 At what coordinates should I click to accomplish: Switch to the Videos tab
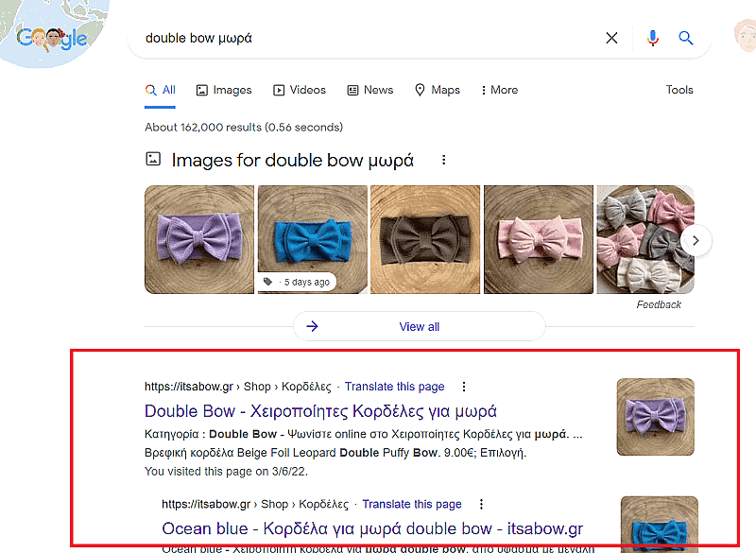[x=300, y=90]
